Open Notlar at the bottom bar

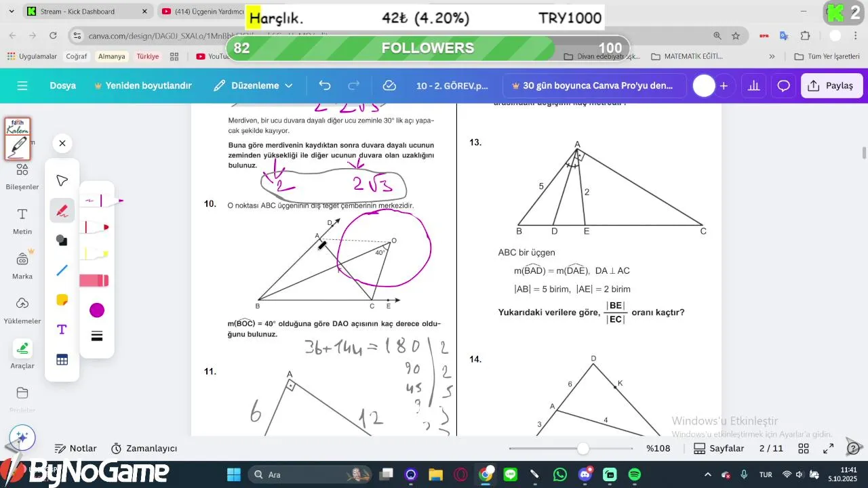76,449
